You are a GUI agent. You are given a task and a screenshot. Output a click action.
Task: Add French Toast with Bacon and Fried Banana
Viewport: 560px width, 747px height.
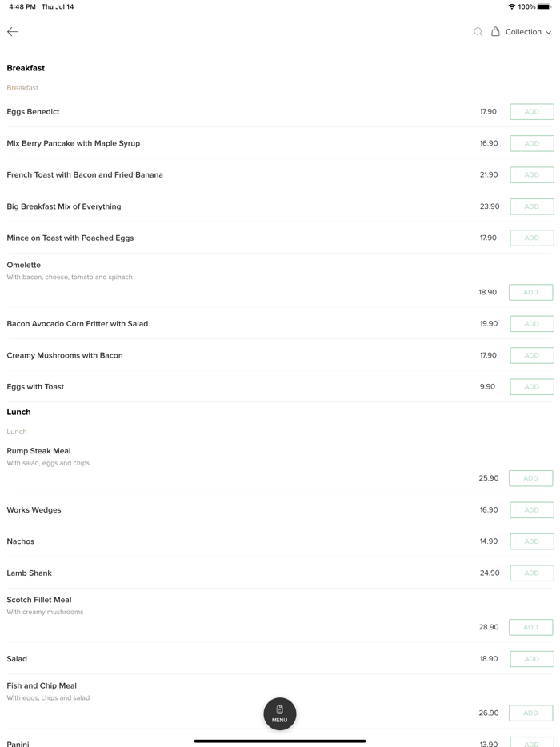click(x=531, y=174)
